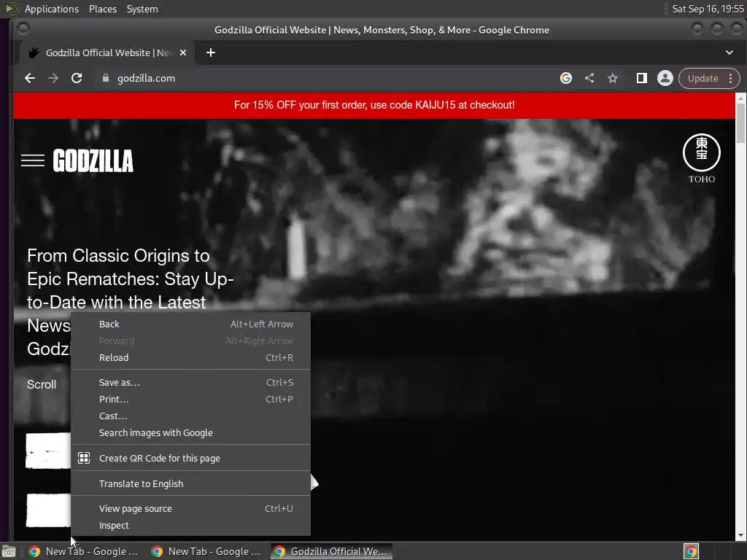The width and height of the screenshot is (747, 560).
Task: Open the Chrome profile avatar
Action: tap(665, 78)
